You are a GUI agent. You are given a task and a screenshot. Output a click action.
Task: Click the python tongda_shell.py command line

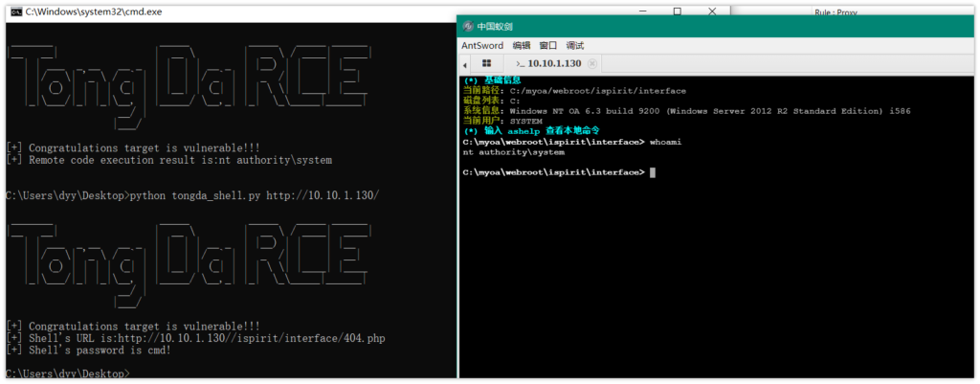coord(192,195)
